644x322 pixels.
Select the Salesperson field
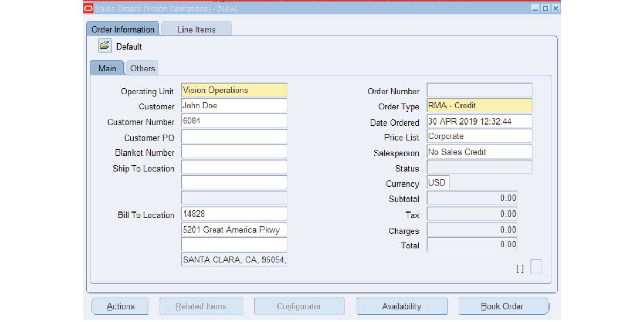point(479,152)
